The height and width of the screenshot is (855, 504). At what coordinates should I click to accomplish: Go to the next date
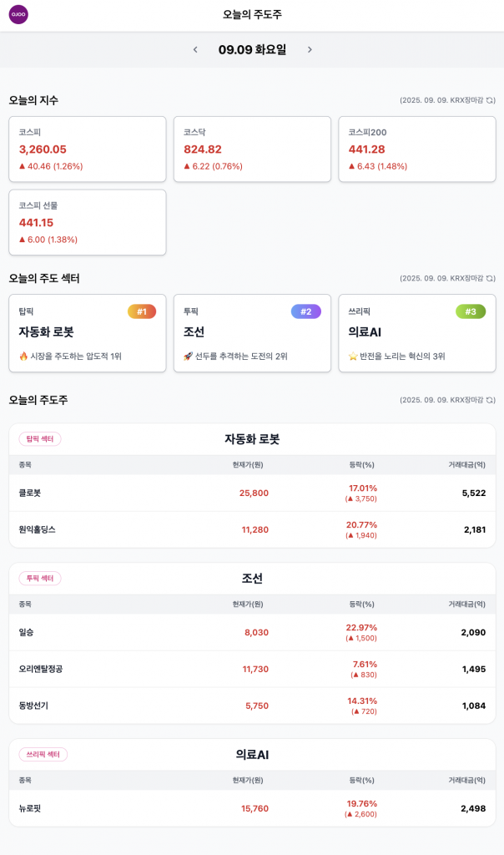click(x=310, y=50)
